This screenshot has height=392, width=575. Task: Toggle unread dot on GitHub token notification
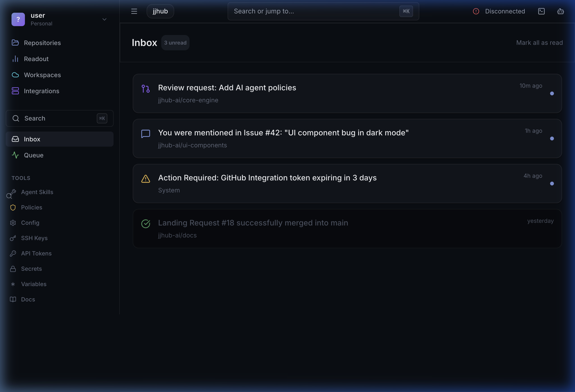552,184
